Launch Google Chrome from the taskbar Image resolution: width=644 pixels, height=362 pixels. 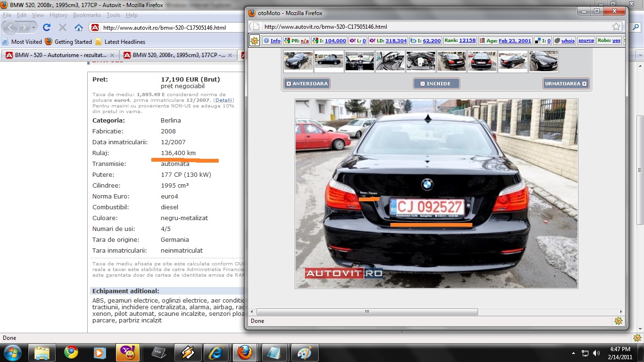pos(71,353)
